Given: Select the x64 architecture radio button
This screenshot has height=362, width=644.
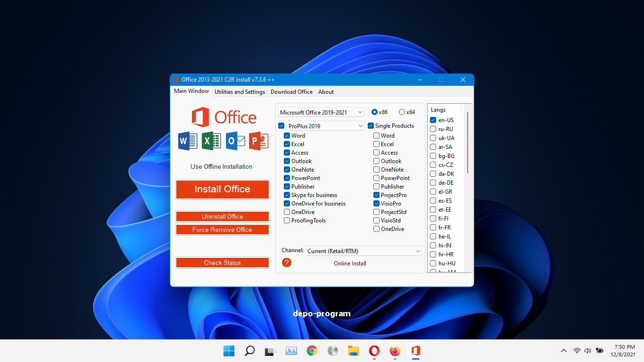Looking at the screenshot, I should coord(402,112).
